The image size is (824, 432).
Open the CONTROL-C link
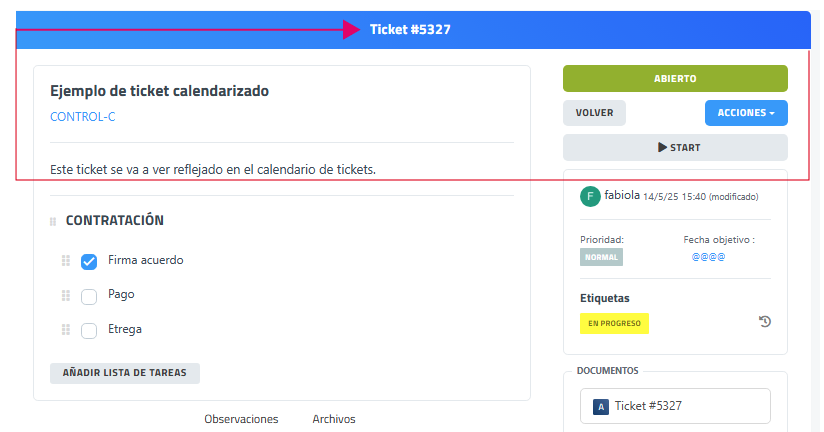[x=83, y=116]
